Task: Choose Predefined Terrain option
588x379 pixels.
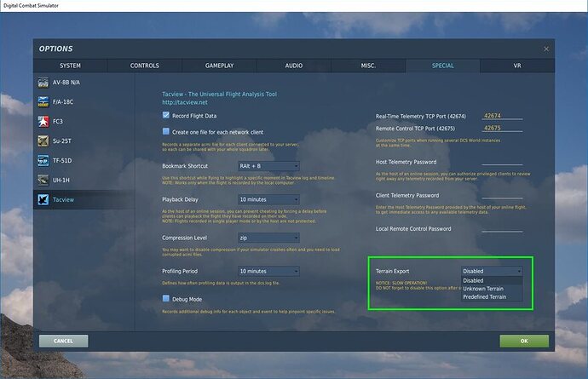Action: pyautogui.click(x=492, y=297)
